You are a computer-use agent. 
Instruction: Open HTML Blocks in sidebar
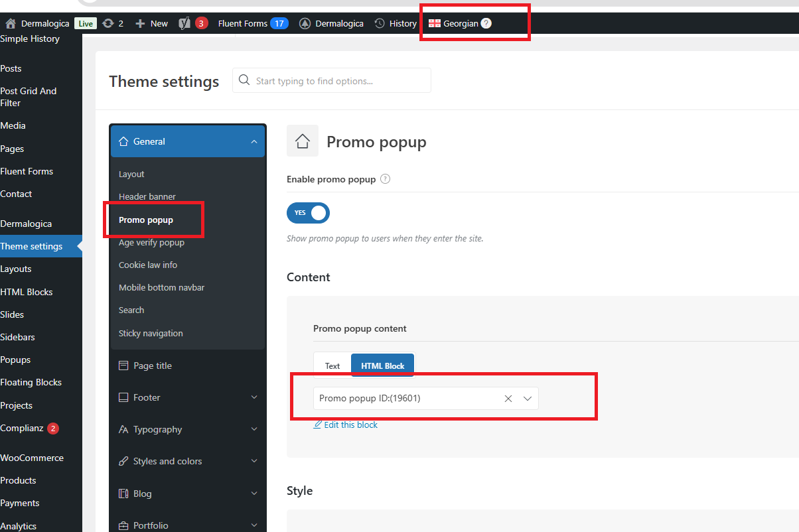tap(27, 292)
